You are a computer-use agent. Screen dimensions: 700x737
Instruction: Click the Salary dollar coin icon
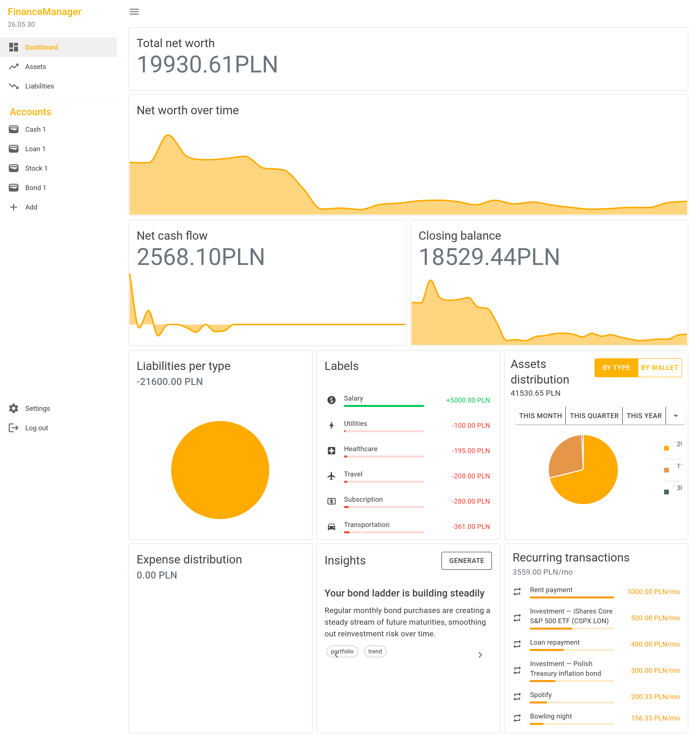(331, 400)
